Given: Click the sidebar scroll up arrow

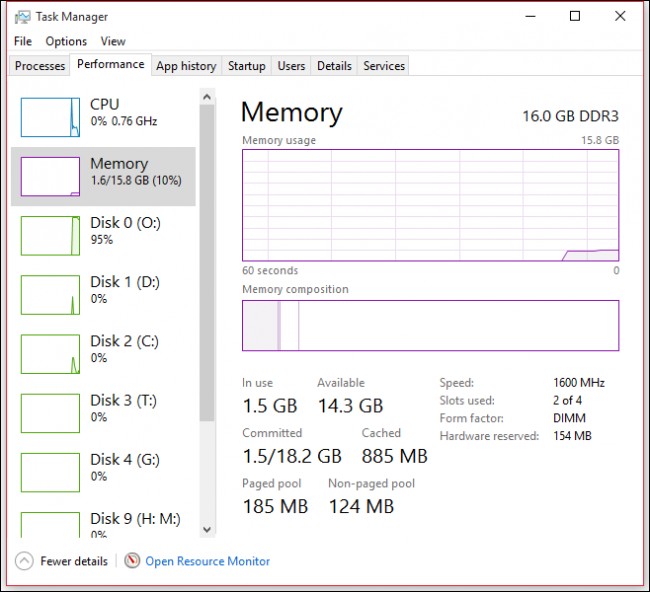Looking at the screenshot, I should coord(207,97).
